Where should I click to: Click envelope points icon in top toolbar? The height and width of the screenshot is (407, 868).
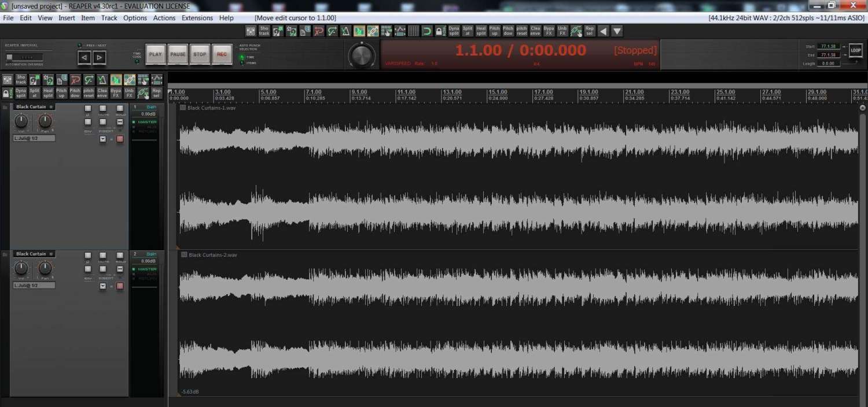tap(400, 31)
